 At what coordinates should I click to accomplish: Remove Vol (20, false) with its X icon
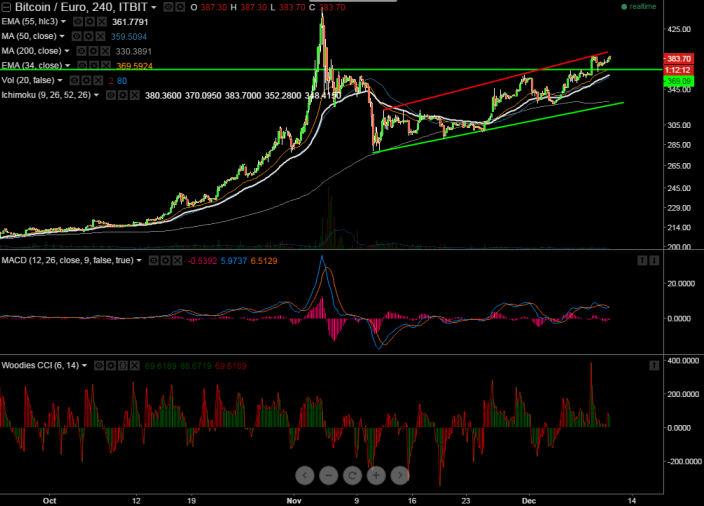99,80
